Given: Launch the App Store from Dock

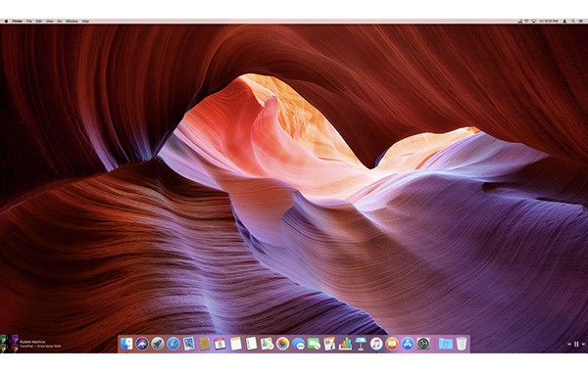Looking at the screenshot, I should point(408,344).
